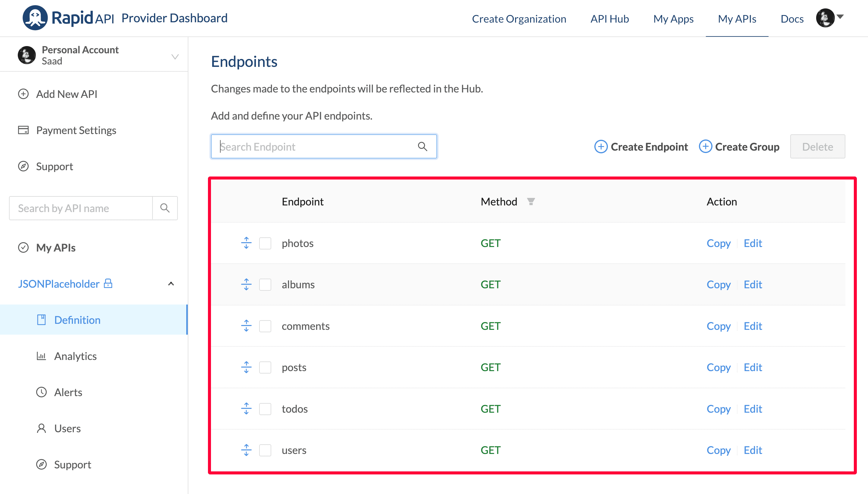The width and height of the screenshot is (868, 494).
Task: Click the reorder handle for posts row
Action: coord(247,367)
